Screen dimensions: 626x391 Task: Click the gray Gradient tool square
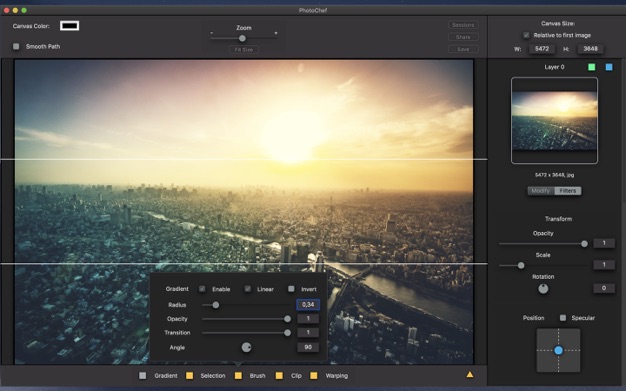pos(143,376)
